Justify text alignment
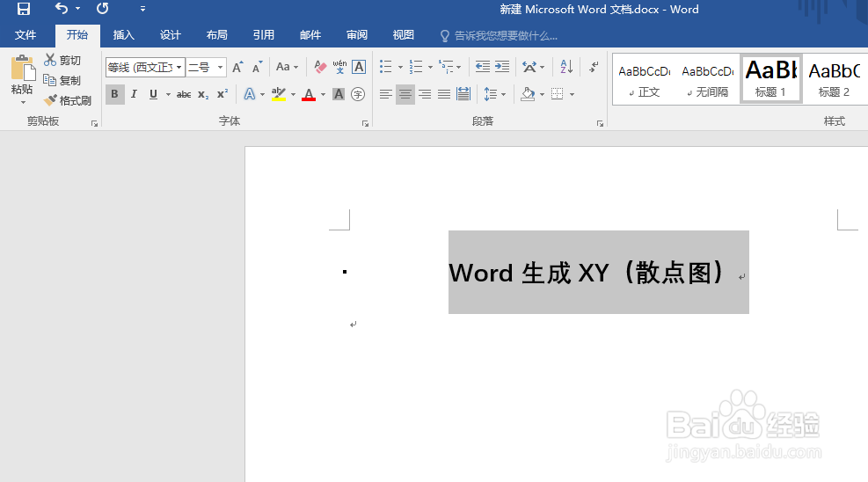868x482 pixels. tap(444, 95)
